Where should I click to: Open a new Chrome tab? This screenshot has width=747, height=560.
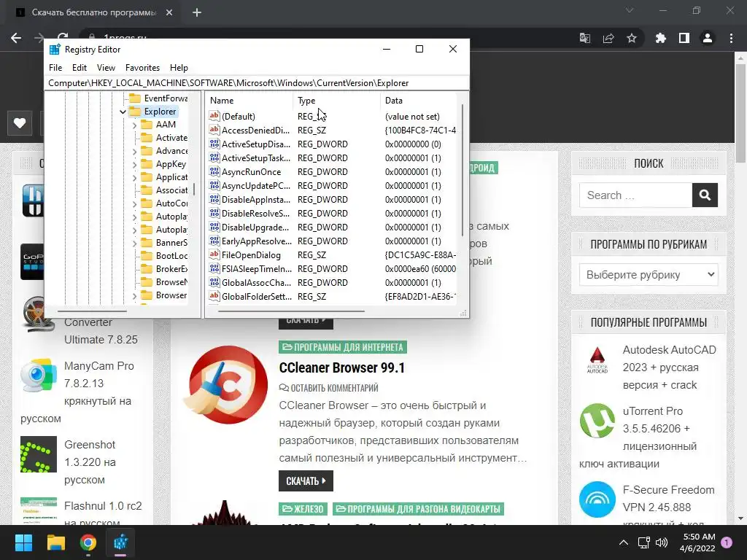[197, 12]
